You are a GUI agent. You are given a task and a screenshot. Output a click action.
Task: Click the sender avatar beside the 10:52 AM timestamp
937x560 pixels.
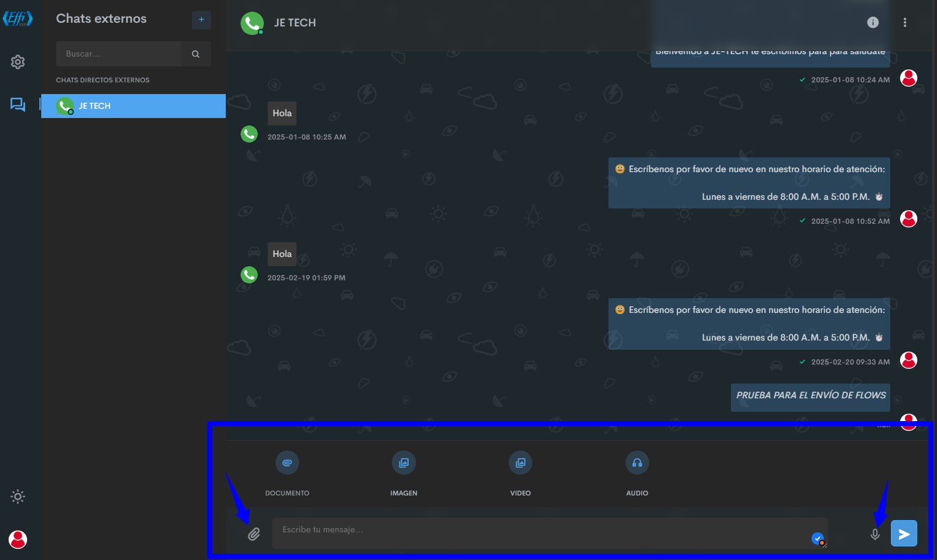point(909,219)
